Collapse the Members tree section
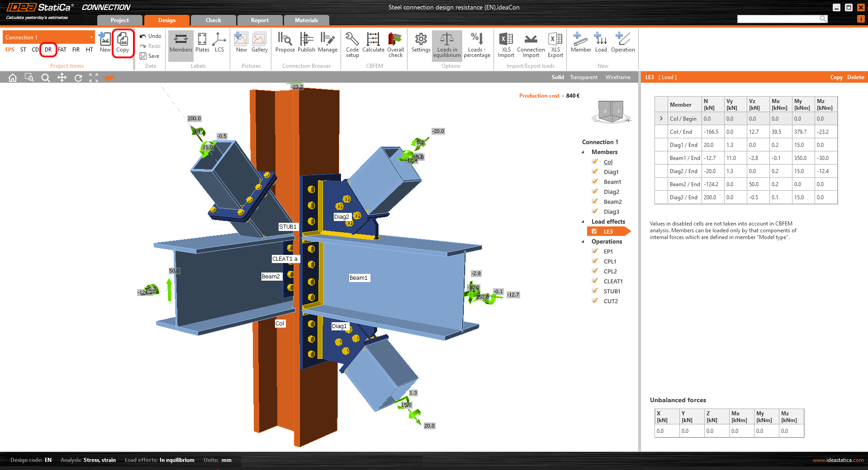 click(x=583, y=152)
